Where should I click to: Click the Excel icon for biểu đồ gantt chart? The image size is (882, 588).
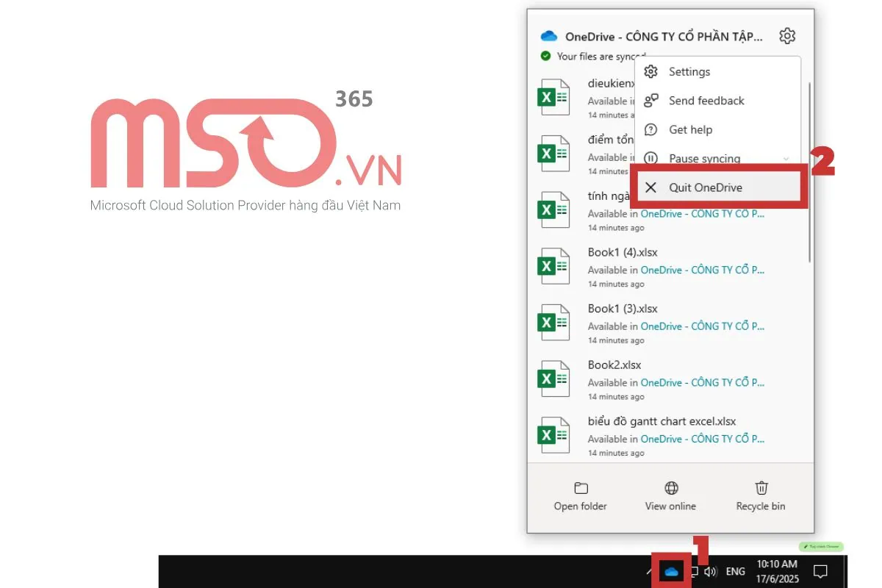(553, 435)
